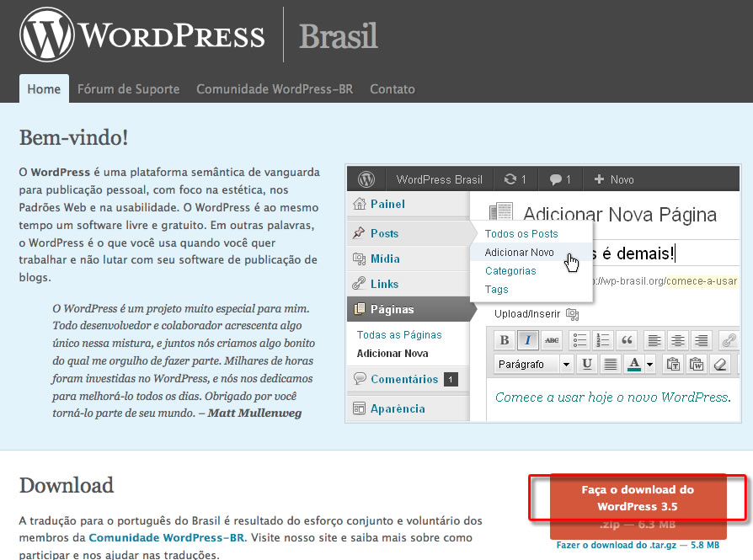The image size is (753, 560).
Task: Select Categorias in the Posts flyout
Action: point(510,271)
